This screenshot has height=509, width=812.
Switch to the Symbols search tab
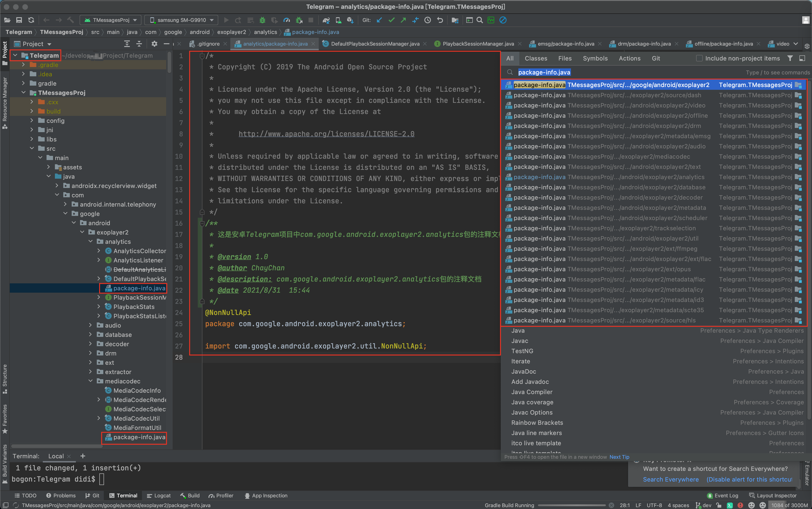(x=595, y=58)
